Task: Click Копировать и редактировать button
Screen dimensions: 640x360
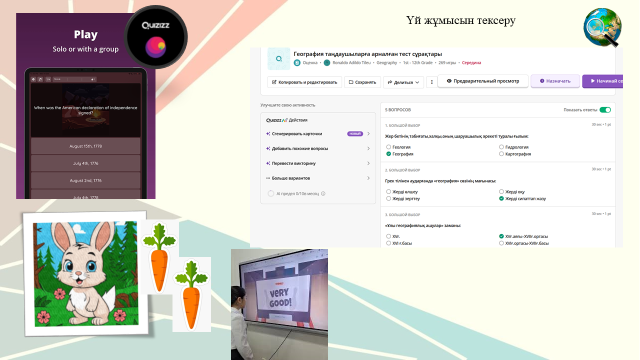Action: click(x=304, y=82)
